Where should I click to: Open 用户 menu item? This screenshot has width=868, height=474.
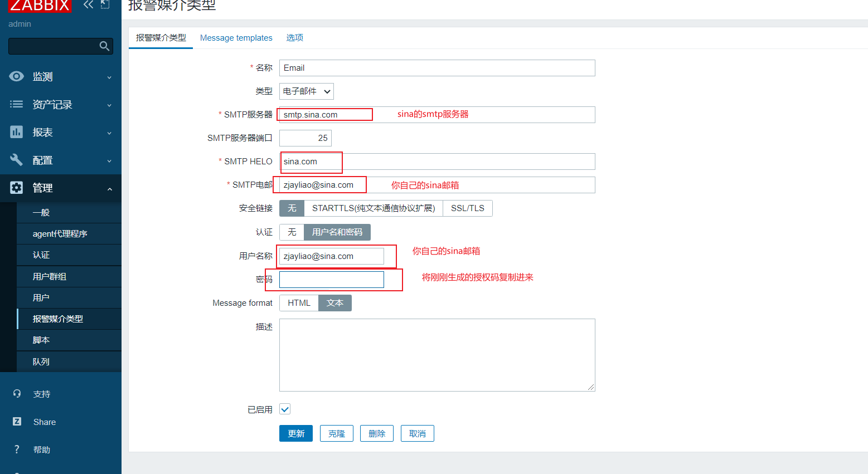69,297
